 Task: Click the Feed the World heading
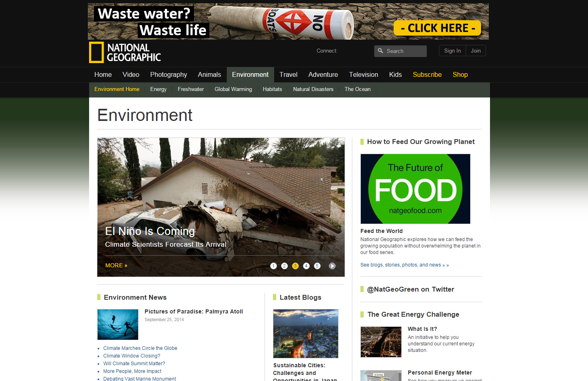[x=381, y=231]
